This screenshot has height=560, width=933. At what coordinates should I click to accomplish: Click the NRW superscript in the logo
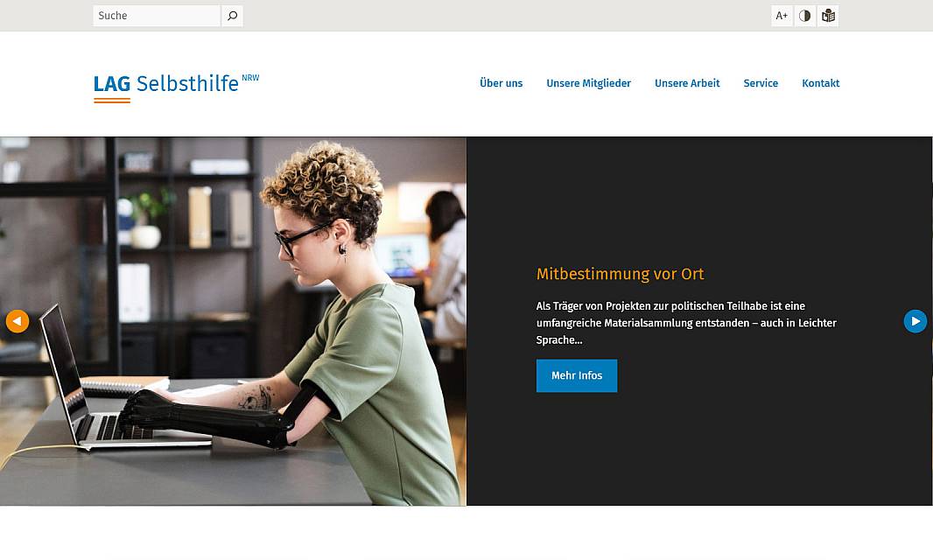tap(250, 77)
